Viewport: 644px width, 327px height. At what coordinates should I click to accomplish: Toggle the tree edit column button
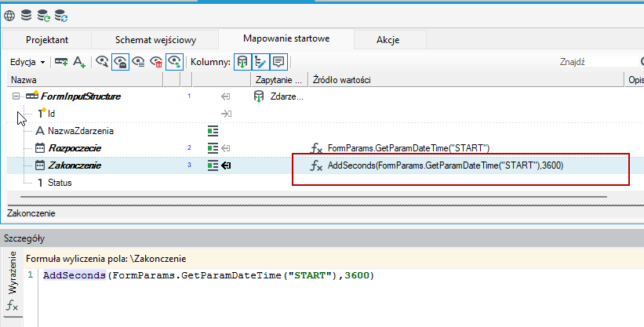[x=260, y=62]
